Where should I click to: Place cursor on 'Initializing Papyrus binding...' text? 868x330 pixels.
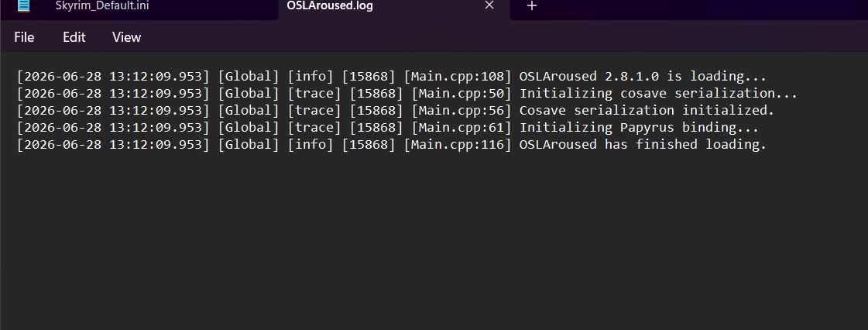point(639,128)
